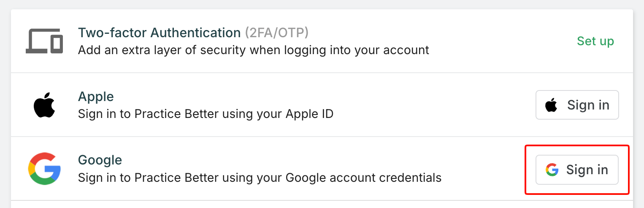The width and height of the screenshot is (644, 208).
Task: Select the "Google" heading text
Action: point(100,160)
